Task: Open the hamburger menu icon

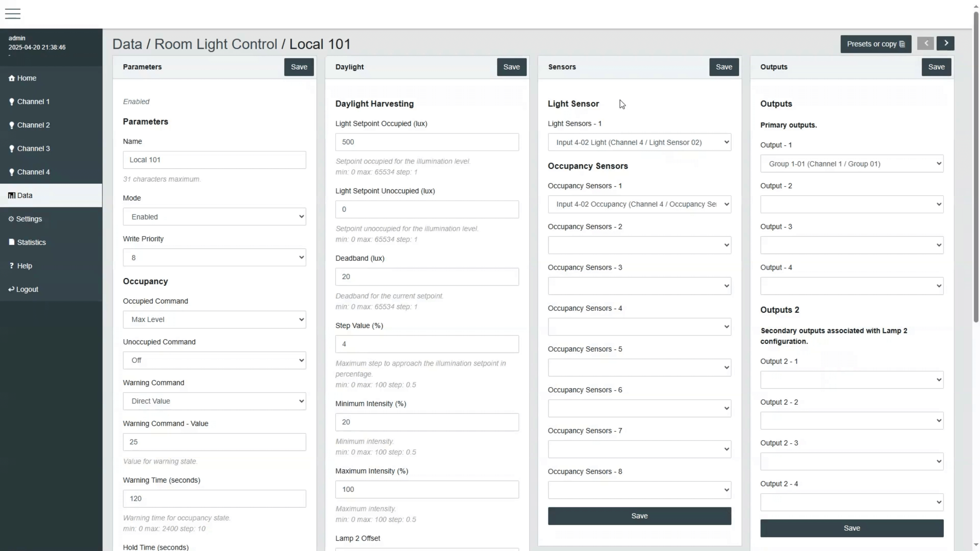Action: tap(13, 14)
